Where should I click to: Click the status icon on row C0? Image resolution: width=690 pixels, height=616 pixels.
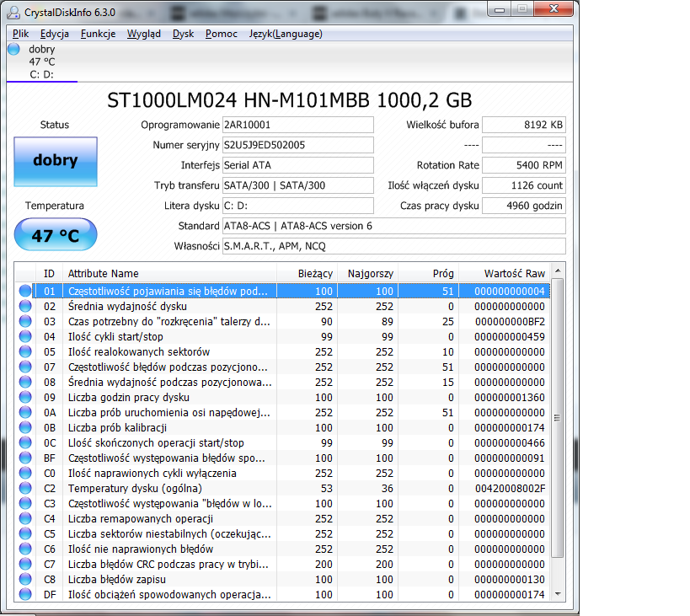[x=25, y=473]
